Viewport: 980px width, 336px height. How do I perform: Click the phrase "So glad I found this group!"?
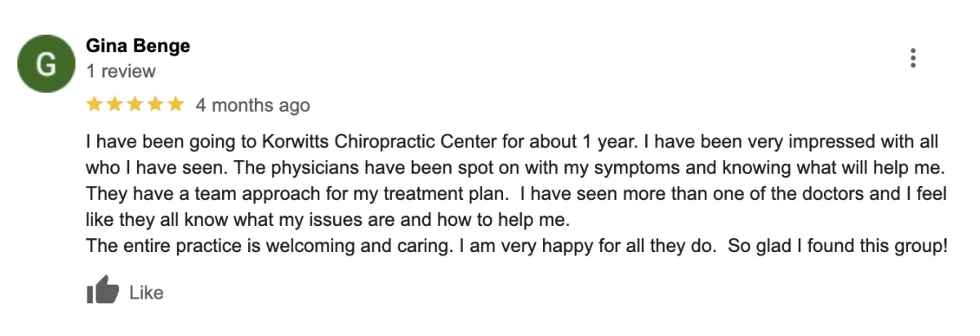(837, 246)
